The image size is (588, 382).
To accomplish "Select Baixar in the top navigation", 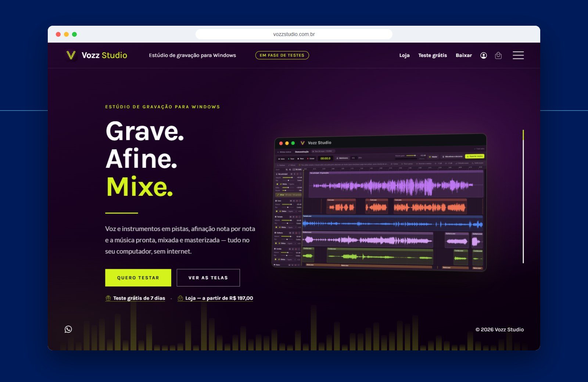I will 464,55.
